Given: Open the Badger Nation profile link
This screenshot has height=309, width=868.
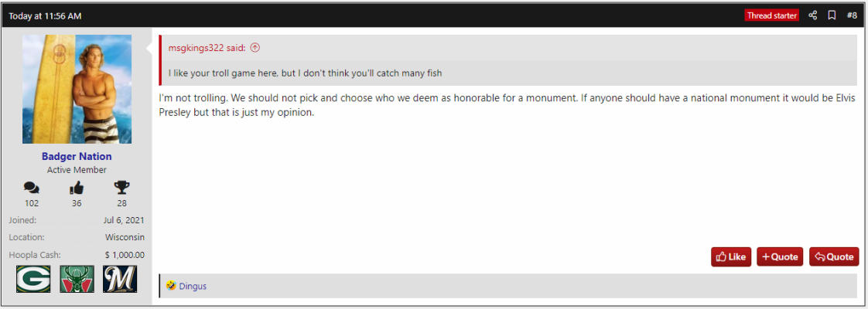Looking at the screenshot, I should (77, 157).
